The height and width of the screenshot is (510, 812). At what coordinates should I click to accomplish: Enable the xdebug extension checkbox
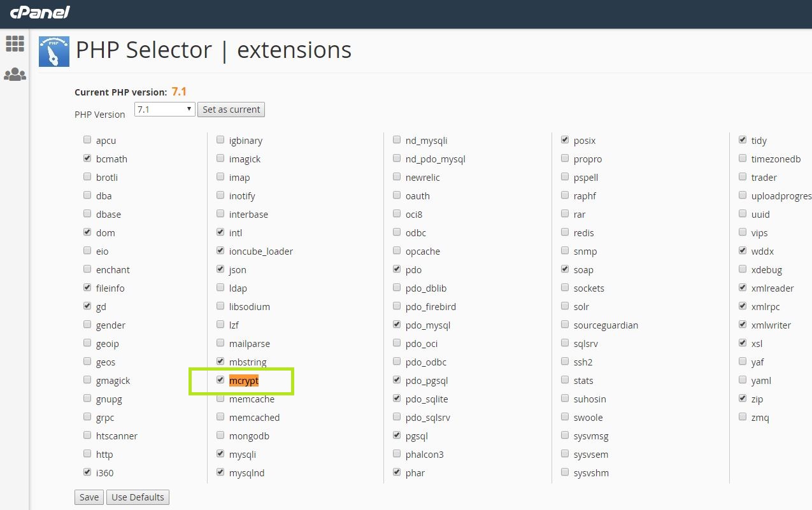(x=743, y=269)
